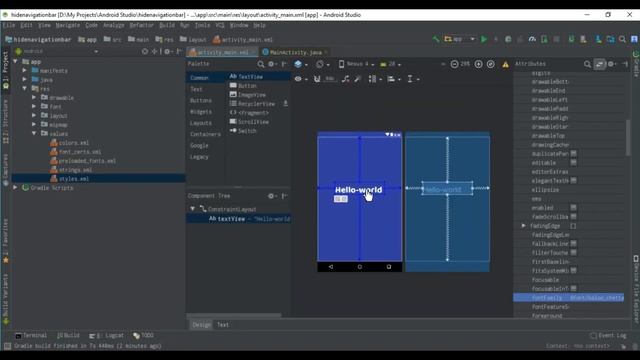Open the profiler gauge icon in toolbar

pos(532,39)
